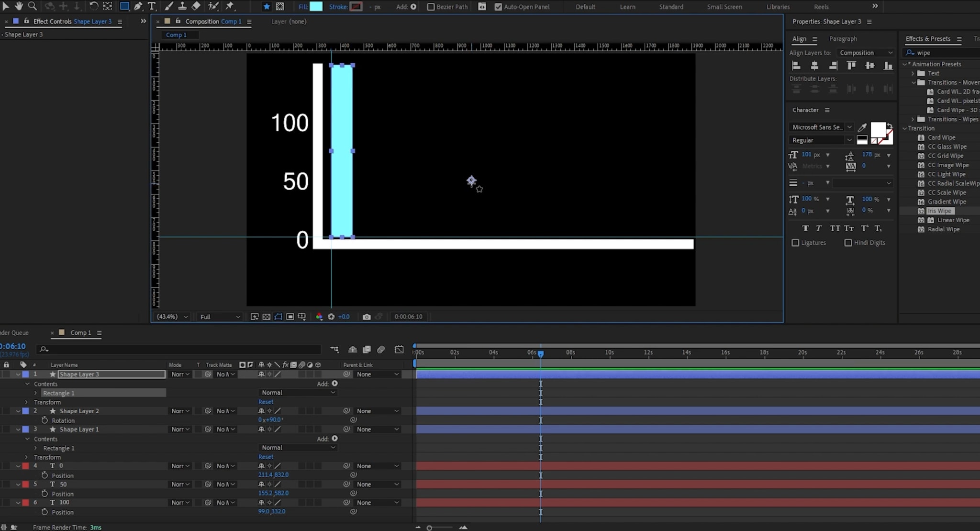Enable the Ligatures checkbox in Character panel
Viewport: 980px width, 531px height.
(795, 243)
